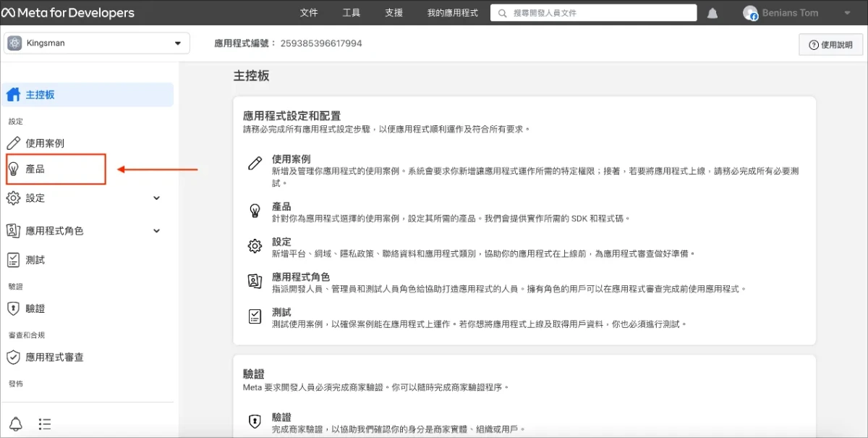The image size is (868, 438).
Task: Open the account menu arrow at top right
Action: tap(847, 13)
